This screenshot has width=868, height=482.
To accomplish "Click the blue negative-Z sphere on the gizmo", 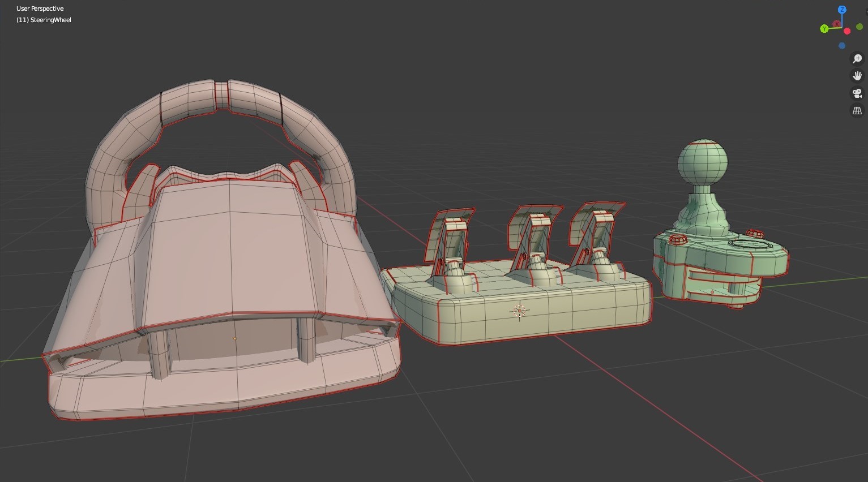I will 842,45.
